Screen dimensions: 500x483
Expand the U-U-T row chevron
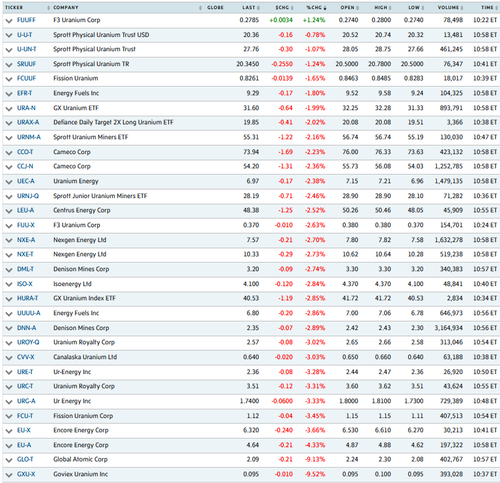tap(9, 35)
